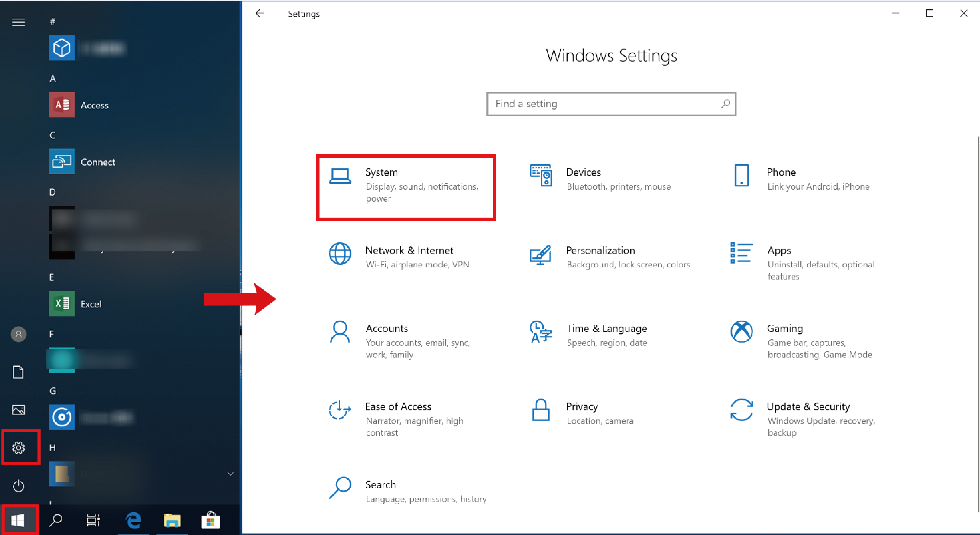The height and width of the screenshot is (535, 980).
Task: Launch Excel from the app list
Action: 90,304
